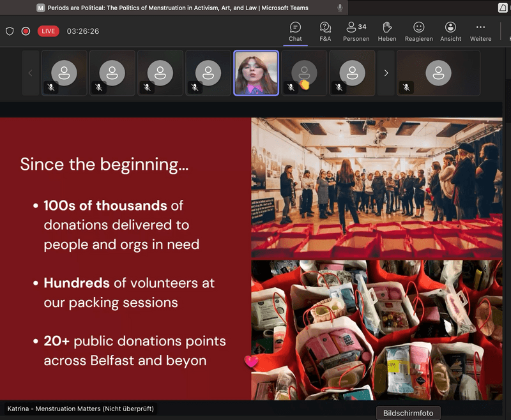
Task: Open the Reagieren reactions menu
Action: (x=418, y=31)
